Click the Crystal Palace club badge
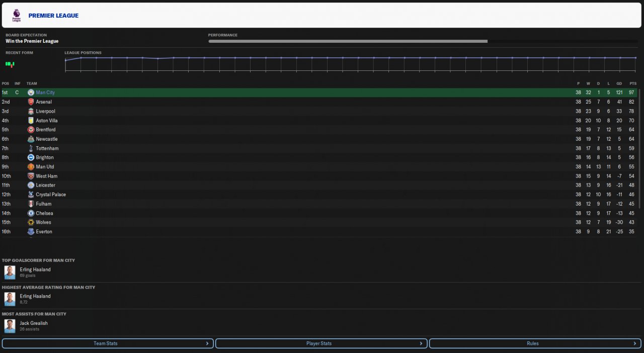644x353 pixels. (31, 195)
